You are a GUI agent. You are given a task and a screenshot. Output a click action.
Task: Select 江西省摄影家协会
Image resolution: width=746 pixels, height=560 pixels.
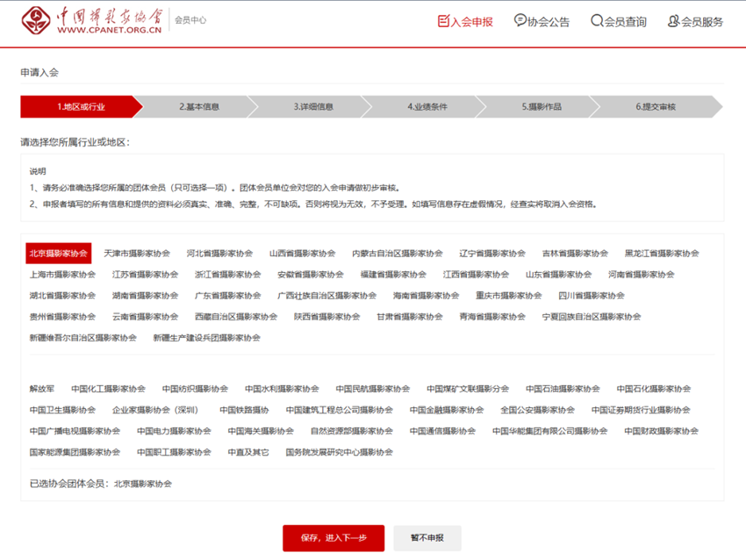(x=477, y=275)
